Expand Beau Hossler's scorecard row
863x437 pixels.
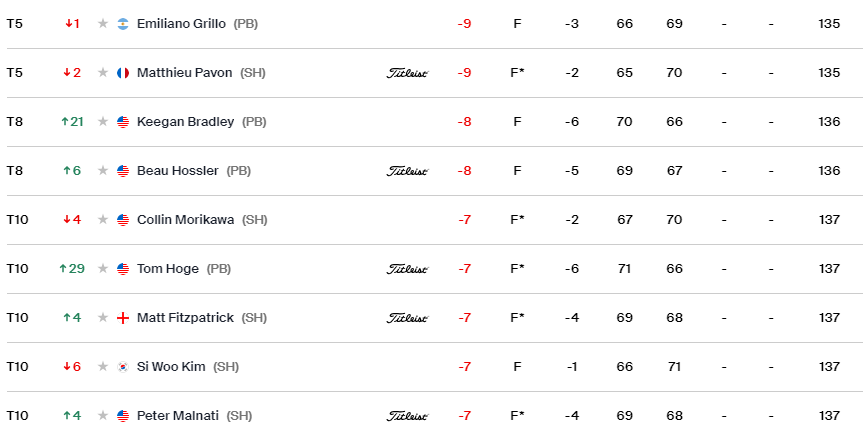pyautogui.click(x=432, y=171)
